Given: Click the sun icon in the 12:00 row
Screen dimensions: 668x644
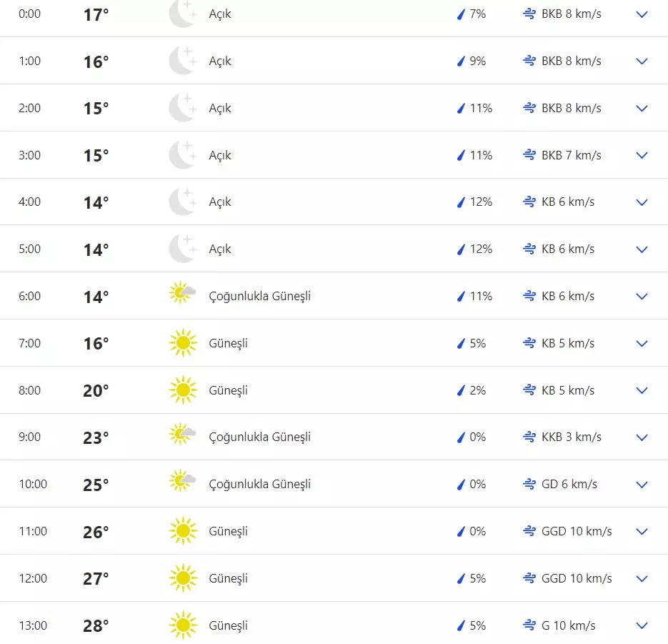Looking at the screenshot, I should 182,578.
